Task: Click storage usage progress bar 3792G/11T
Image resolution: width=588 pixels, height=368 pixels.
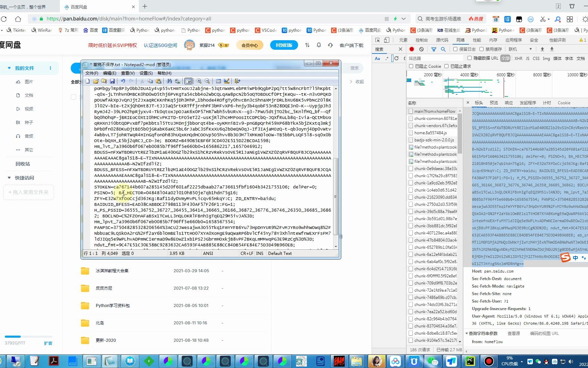Action: pos(29,337)
